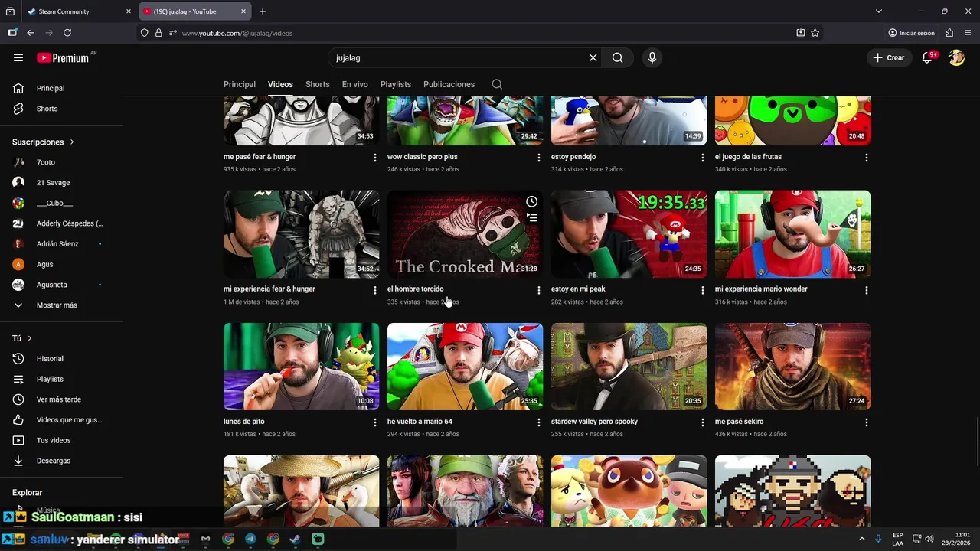Open the YouTube hamburger guide menu

18,57
